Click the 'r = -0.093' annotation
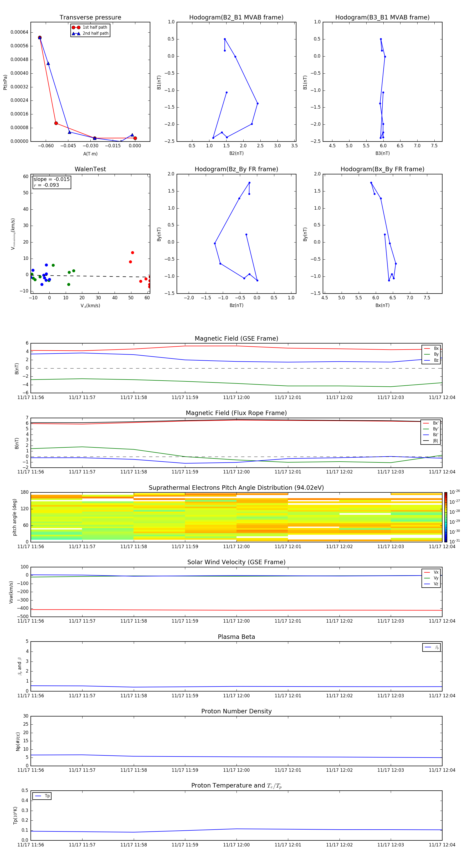Viewport: 473px width, 868px height. point(46,185)
